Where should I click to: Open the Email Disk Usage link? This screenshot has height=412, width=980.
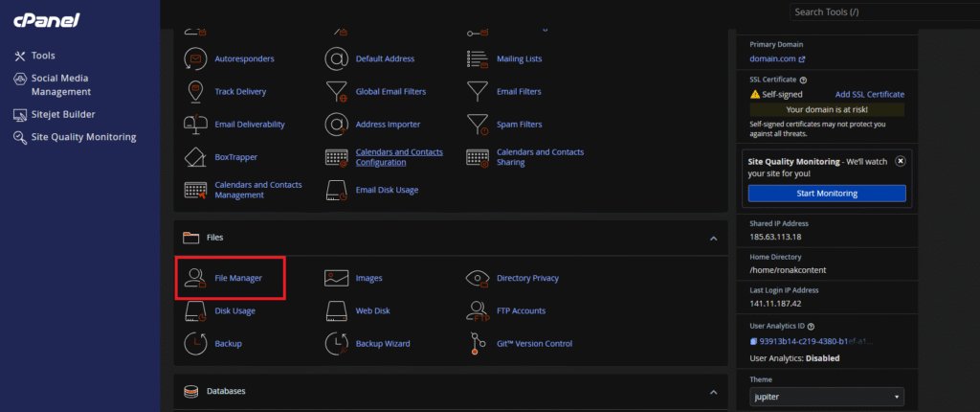pyautogui.click(x=387, y=190)
